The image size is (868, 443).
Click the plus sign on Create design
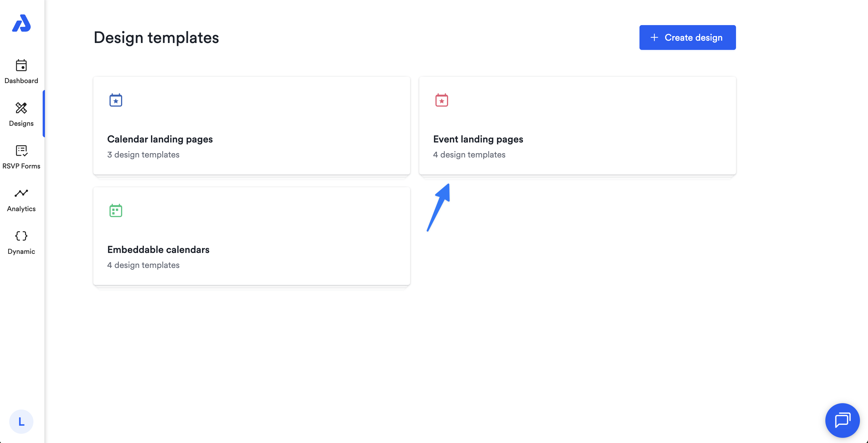(654, 37)
